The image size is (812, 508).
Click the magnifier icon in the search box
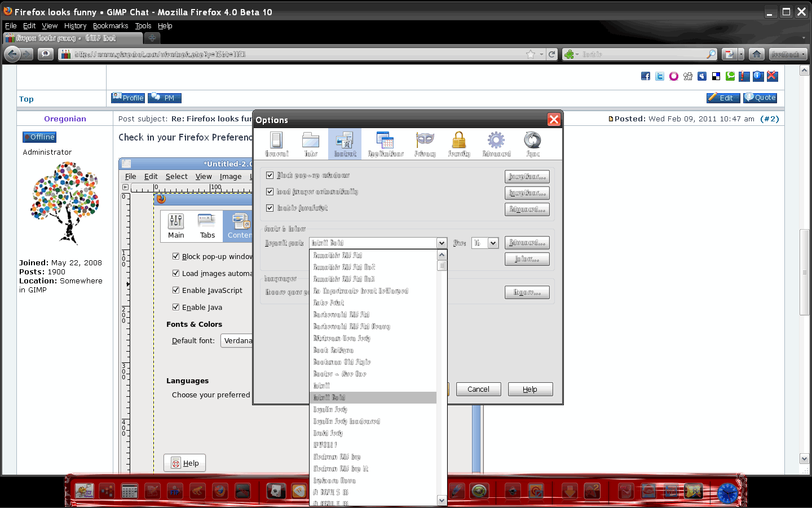(x=711, y=54)
